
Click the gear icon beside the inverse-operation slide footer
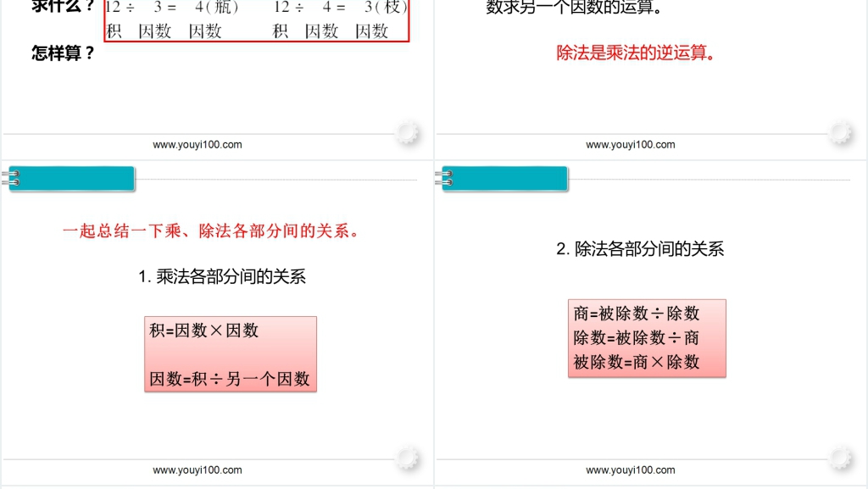[x=841, y=132]
